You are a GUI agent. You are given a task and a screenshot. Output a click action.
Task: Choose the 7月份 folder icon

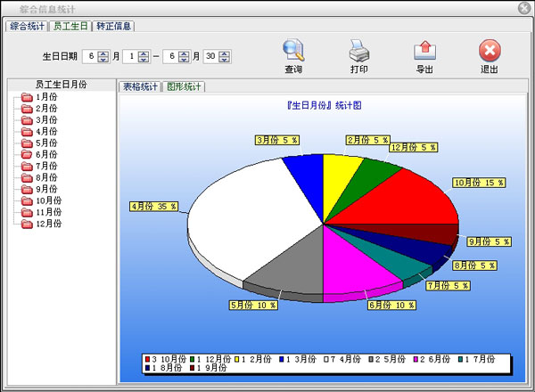coord(27,166)
